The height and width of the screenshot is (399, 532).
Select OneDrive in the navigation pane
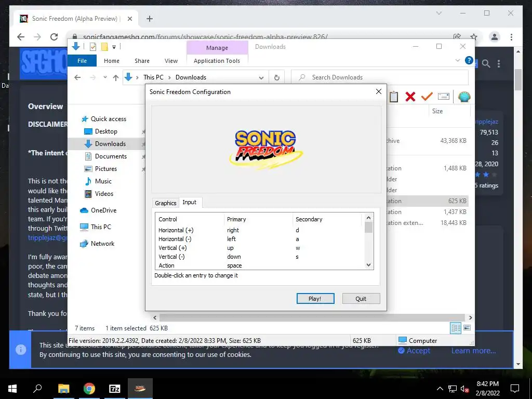pyautogui.click(x=98, y=210)
